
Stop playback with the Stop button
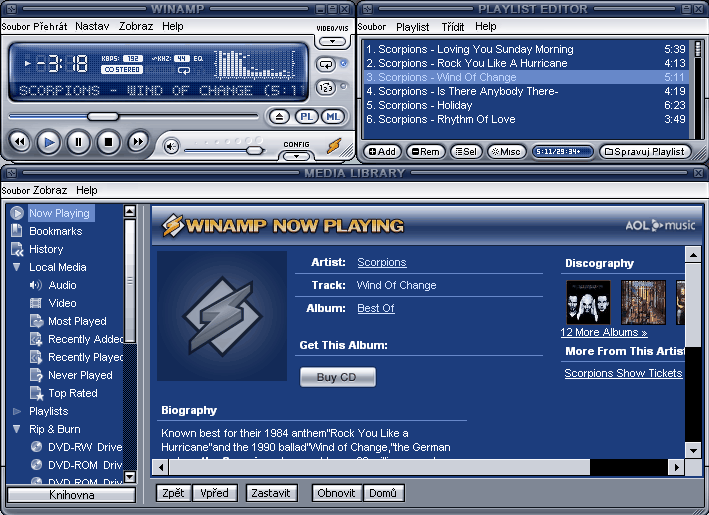point(108,142)
